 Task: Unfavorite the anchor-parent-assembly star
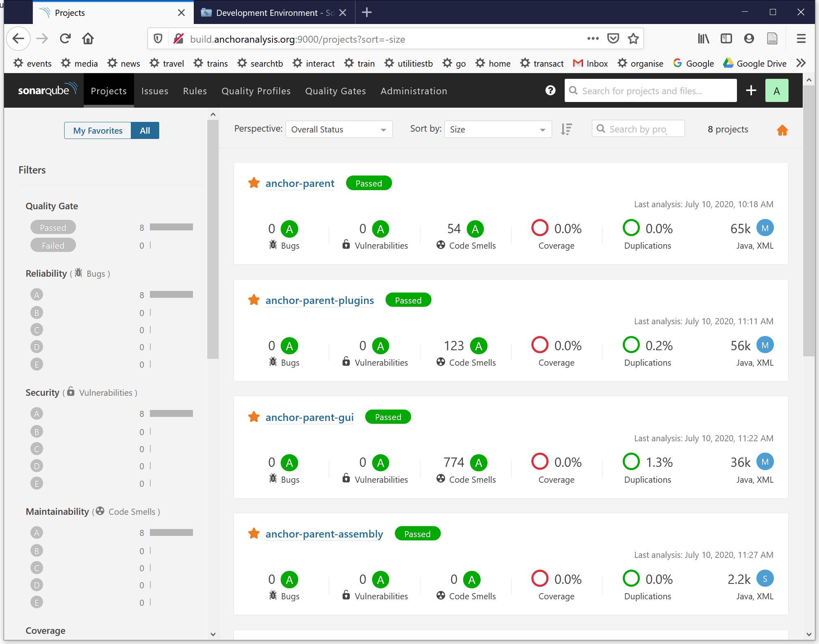(254, 533)
